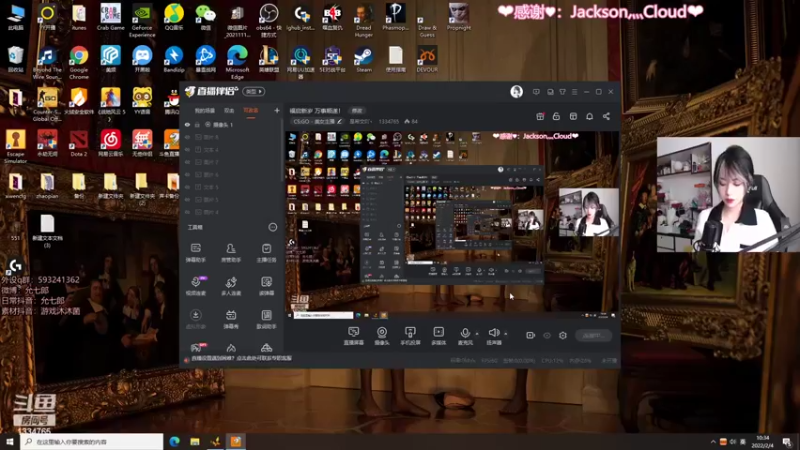Open Microsoft Edge from the taskbar
The height and width of the screenshot is (450, 800).
click(174, 441)
